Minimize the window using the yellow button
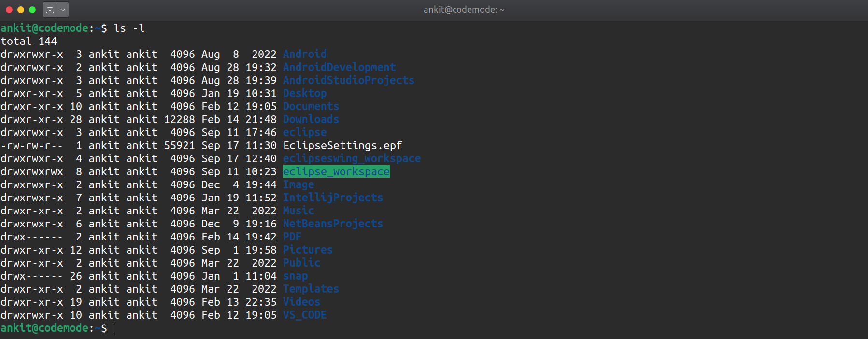Viewport: 868px width, 339px height. [x=20, y=10]
